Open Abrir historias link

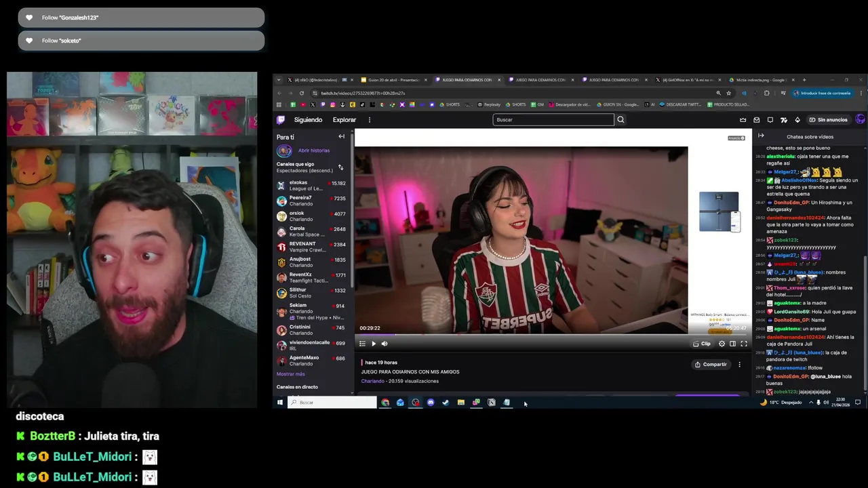click(314, 150)
